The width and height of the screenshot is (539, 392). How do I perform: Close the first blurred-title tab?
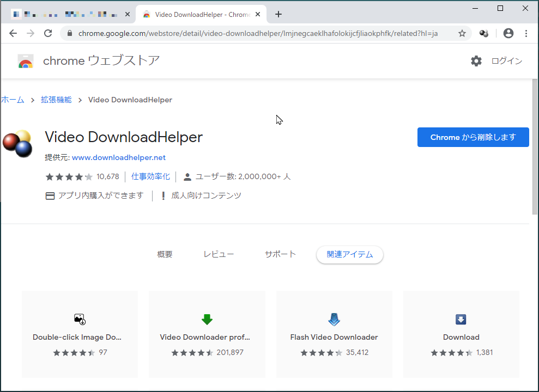click(128, 14)
